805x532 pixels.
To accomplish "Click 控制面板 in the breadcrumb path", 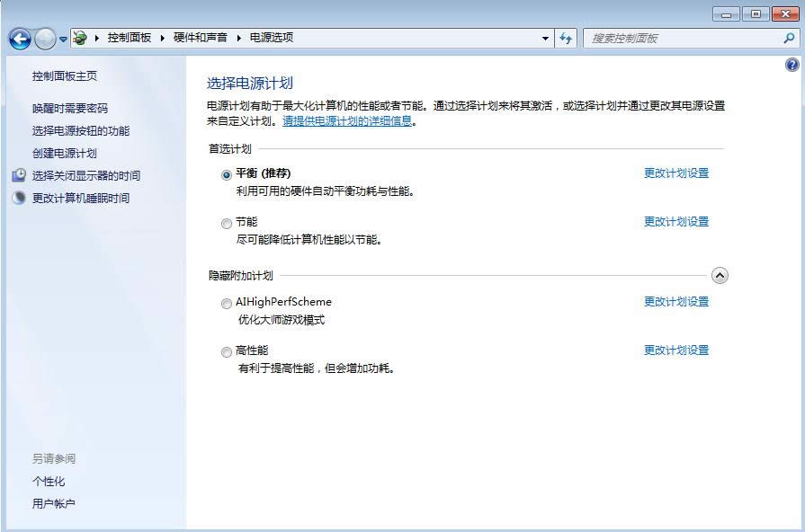I will (x=129, y=38).
